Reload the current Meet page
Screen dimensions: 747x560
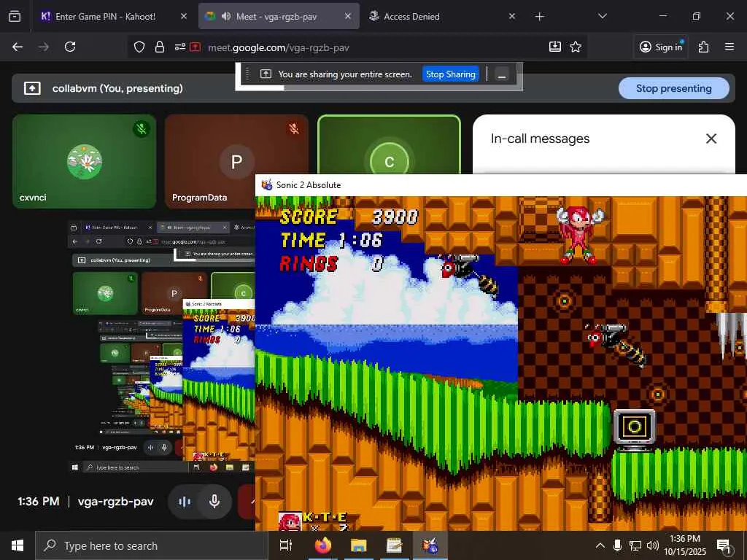(70, 47)
